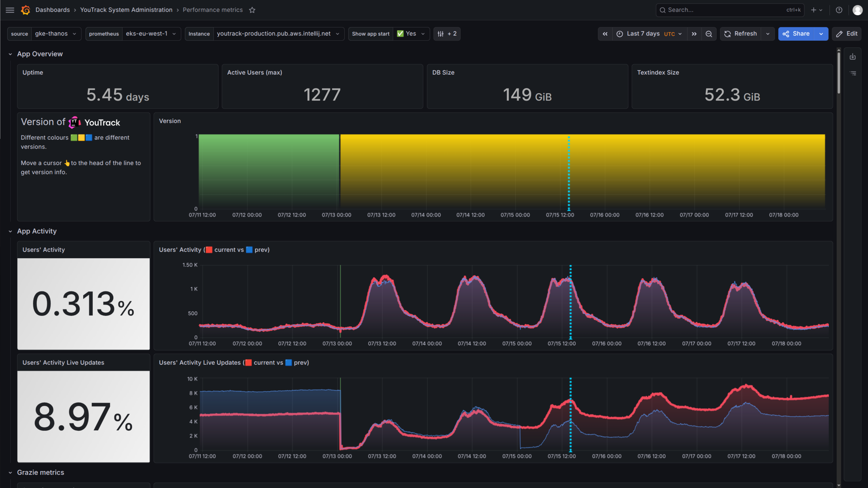Click the 8.97% stat value
868x488 pixels.
pos(83,417)
